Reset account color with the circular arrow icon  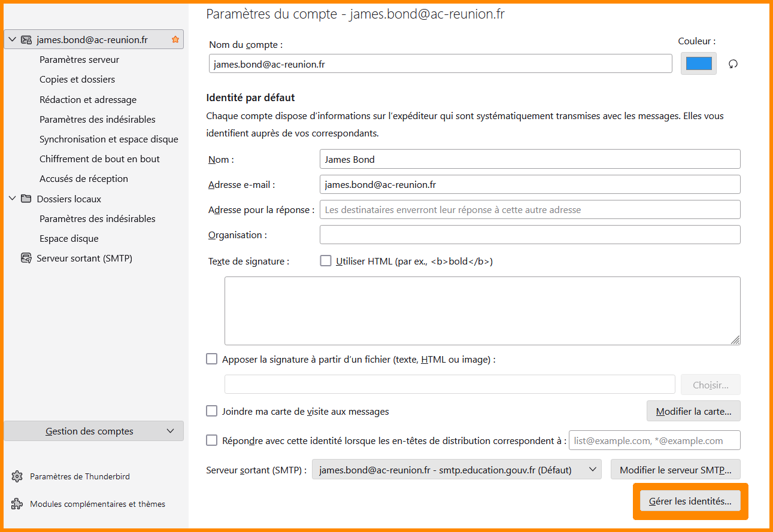(x=733, y=64)
